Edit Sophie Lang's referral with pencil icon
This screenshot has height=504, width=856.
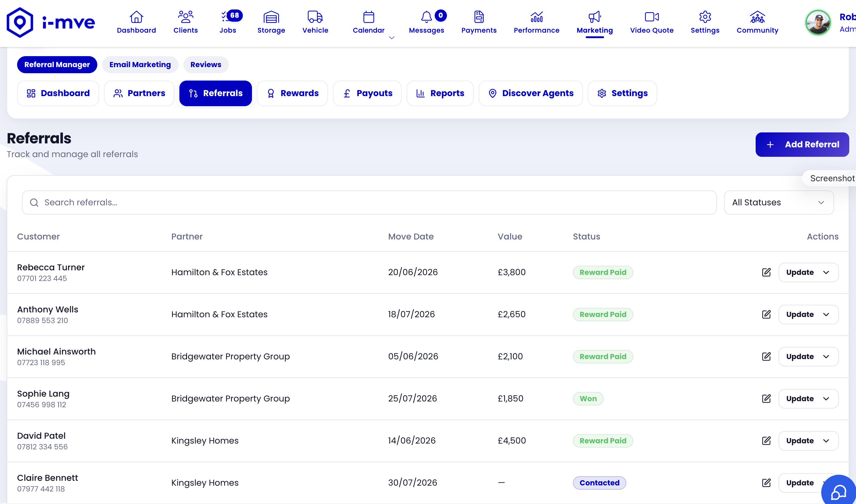[766, 398]
